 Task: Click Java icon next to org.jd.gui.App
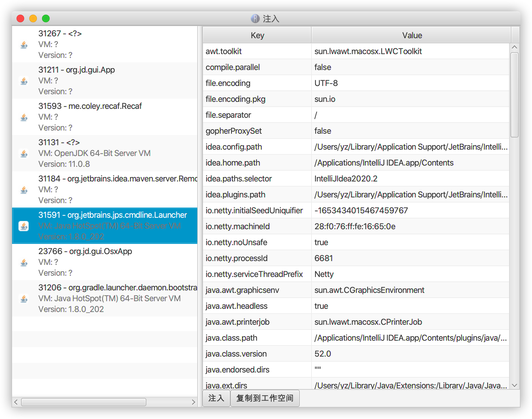pyautogui.click(x=24, y=81)
